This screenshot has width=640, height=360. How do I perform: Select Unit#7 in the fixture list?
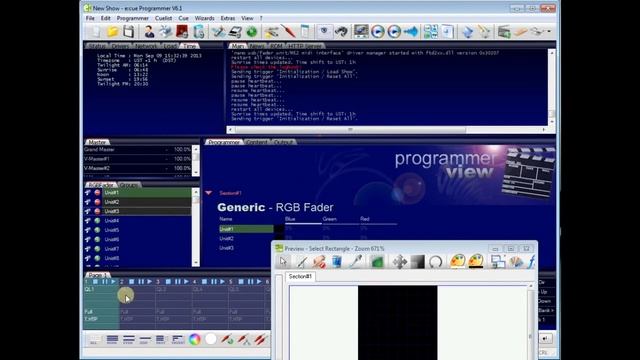click(147, 249)
